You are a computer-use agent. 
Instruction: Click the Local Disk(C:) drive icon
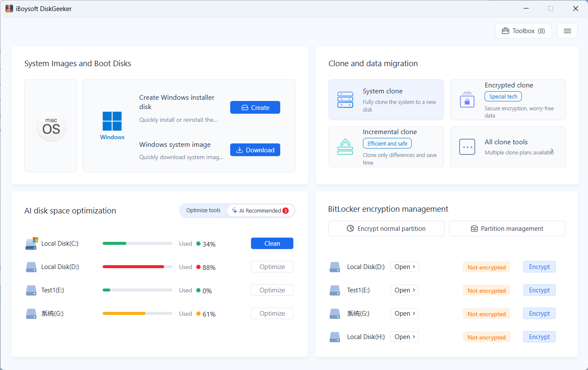click(x=32, y=244)
